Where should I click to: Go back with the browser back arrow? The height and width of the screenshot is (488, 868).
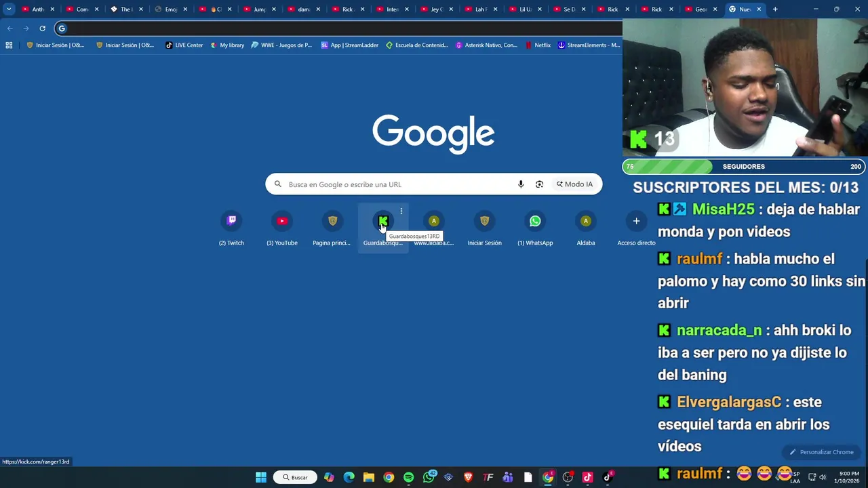(9, 28)
